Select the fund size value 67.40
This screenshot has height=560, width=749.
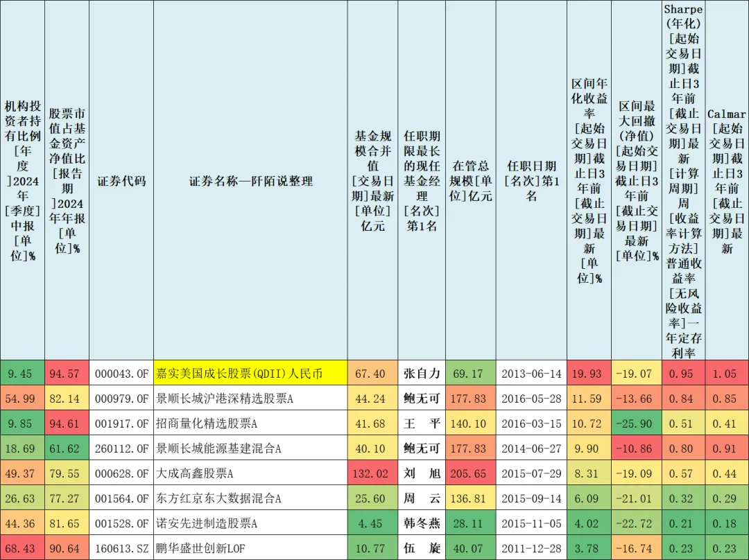point(370,374)
